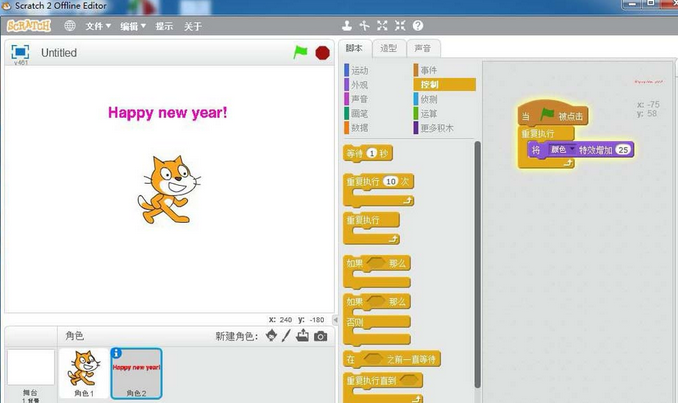Paint a new sprite with the brush icon
This screenshot has height=403, width=678.
286,336
